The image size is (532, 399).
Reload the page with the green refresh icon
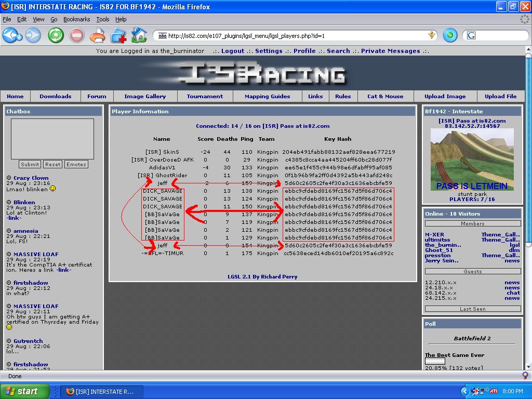point(56,35)
